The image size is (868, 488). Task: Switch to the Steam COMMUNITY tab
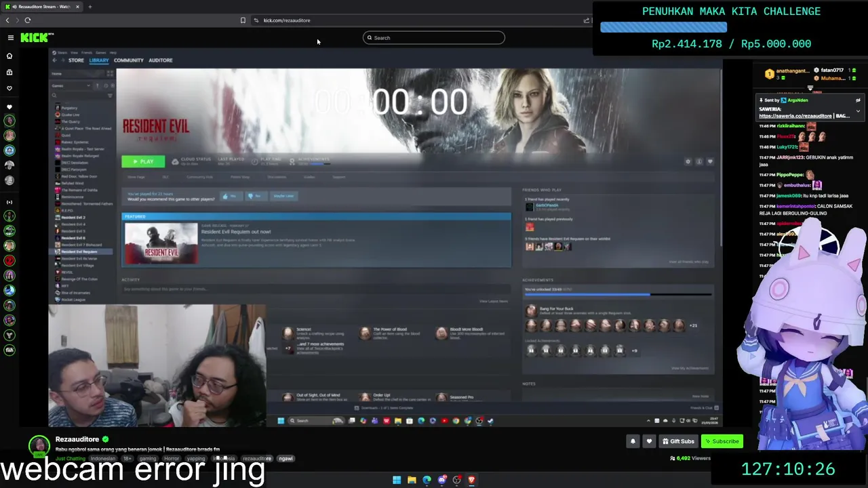pyautogui.click(x=129, y=60)
